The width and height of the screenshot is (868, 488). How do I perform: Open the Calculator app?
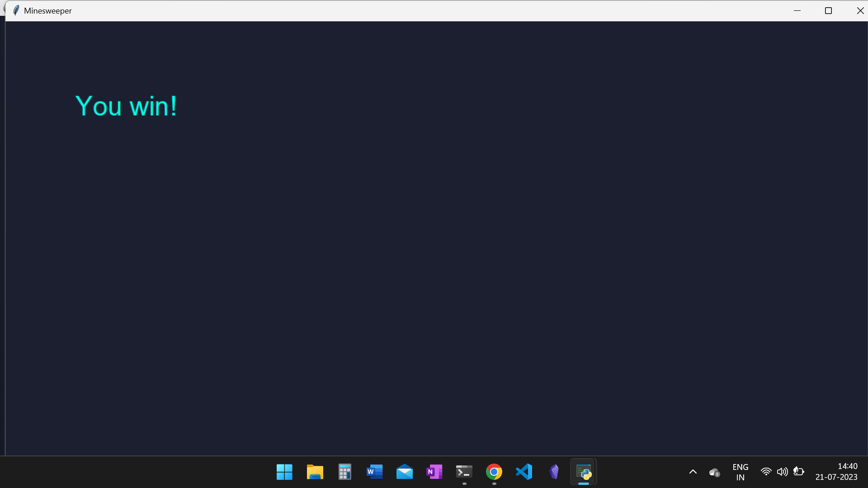pyautogui.click(x=344, y=472)
